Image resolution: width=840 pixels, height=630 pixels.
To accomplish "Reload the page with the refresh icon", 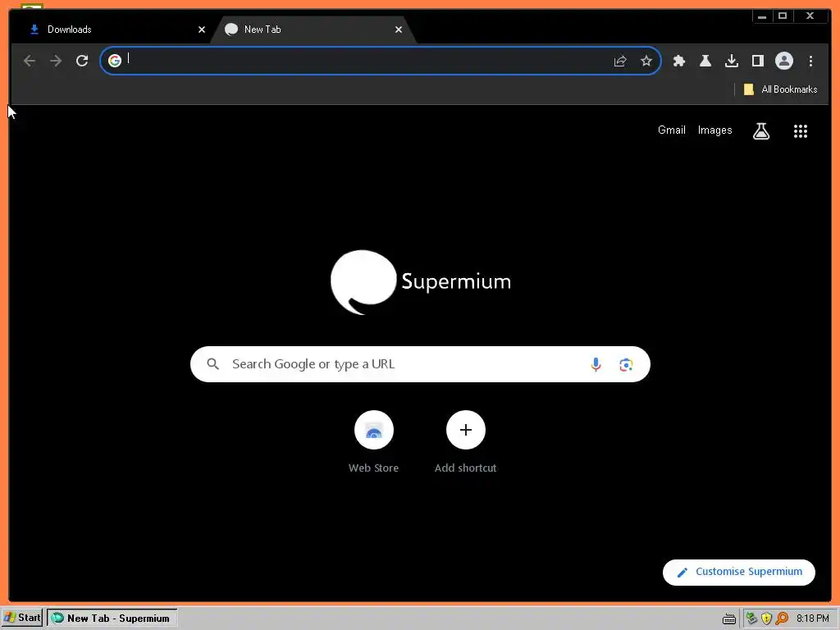I will [x=82, y=61].
